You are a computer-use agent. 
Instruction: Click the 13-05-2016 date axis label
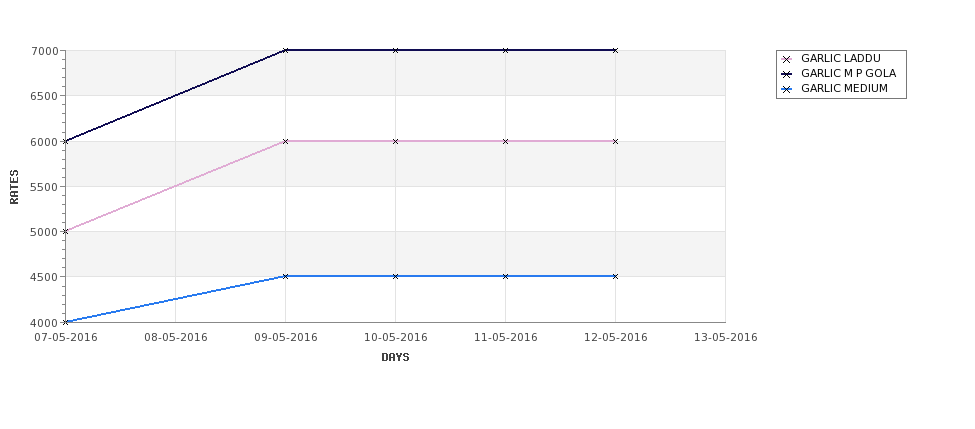(x=726, y=338)
